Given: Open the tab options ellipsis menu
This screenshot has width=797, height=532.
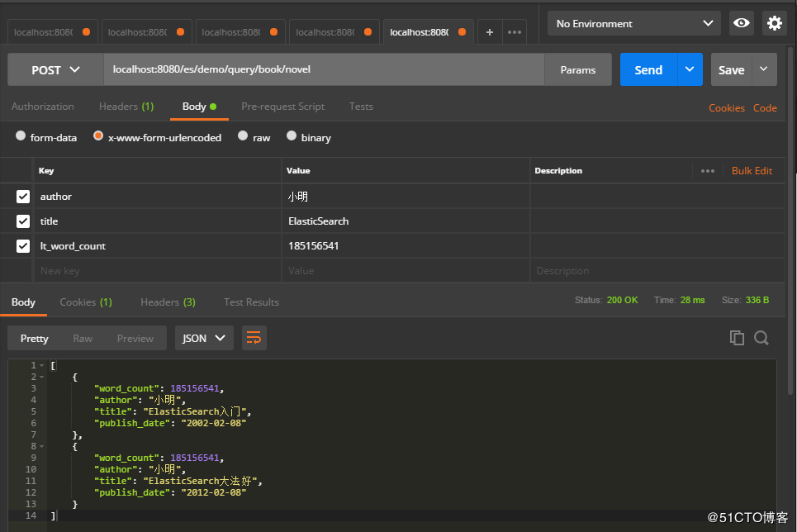Looking at the screenshot, I should coord(515,32).
